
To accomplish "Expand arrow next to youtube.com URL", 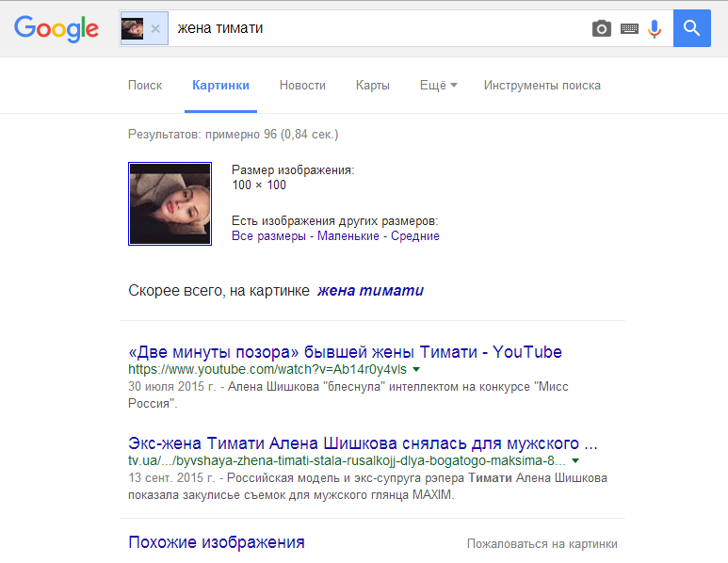I will 416,369.
